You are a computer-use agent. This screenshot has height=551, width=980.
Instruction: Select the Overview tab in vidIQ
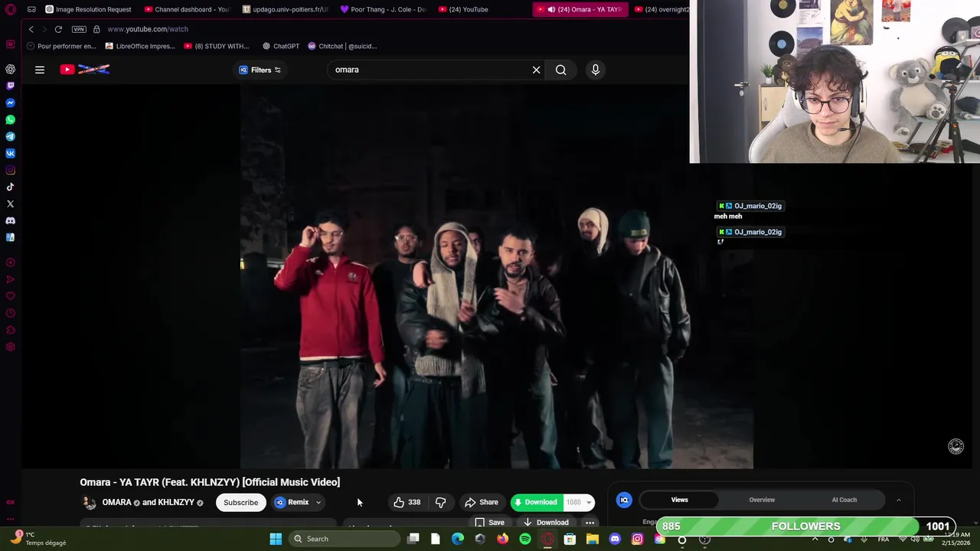pos(762,500)
